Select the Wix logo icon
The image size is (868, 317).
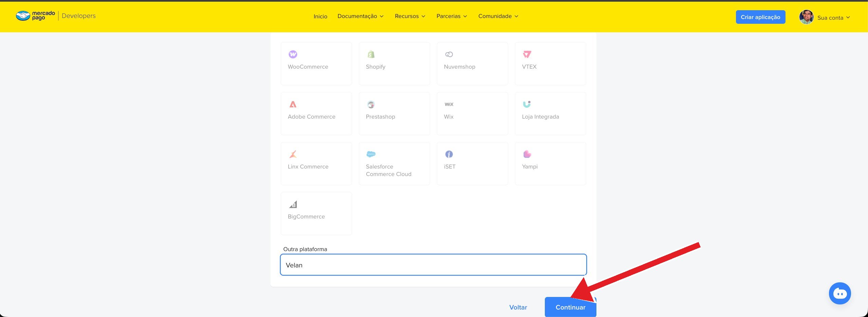[449, 104]
